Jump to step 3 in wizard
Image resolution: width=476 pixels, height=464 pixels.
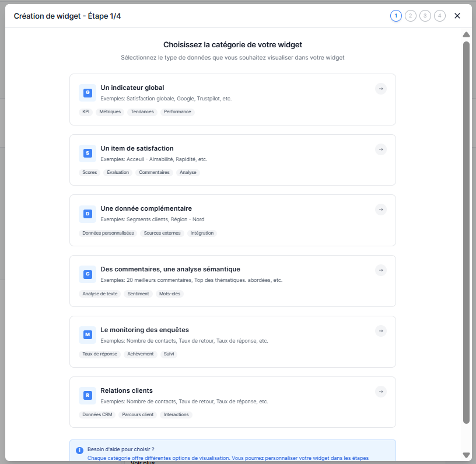(425, 16)
